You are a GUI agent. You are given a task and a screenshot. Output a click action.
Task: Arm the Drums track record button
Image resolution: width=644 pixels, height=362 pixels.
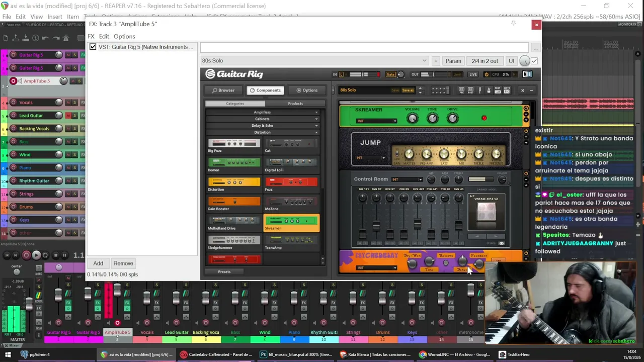pos(13,207)
